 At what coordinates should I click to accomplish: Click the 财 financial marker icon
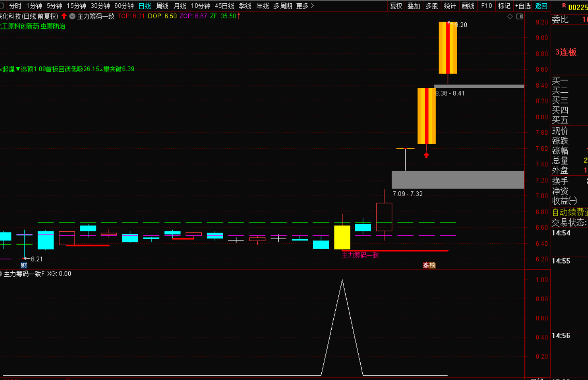24,265
